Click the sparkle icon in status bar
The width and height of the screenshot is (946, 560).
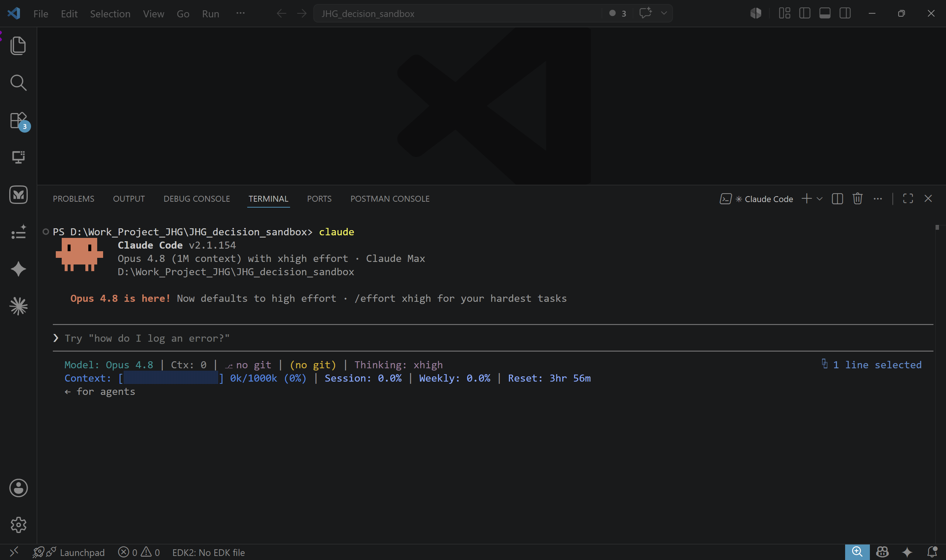coord(907,552)
